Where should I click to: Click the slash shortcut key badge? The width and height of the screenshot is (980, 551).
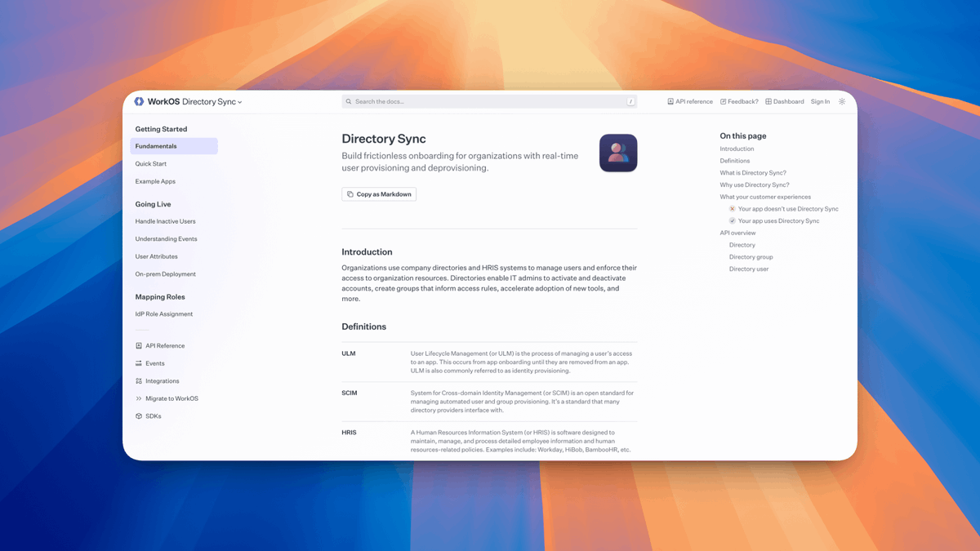[630, 102]
